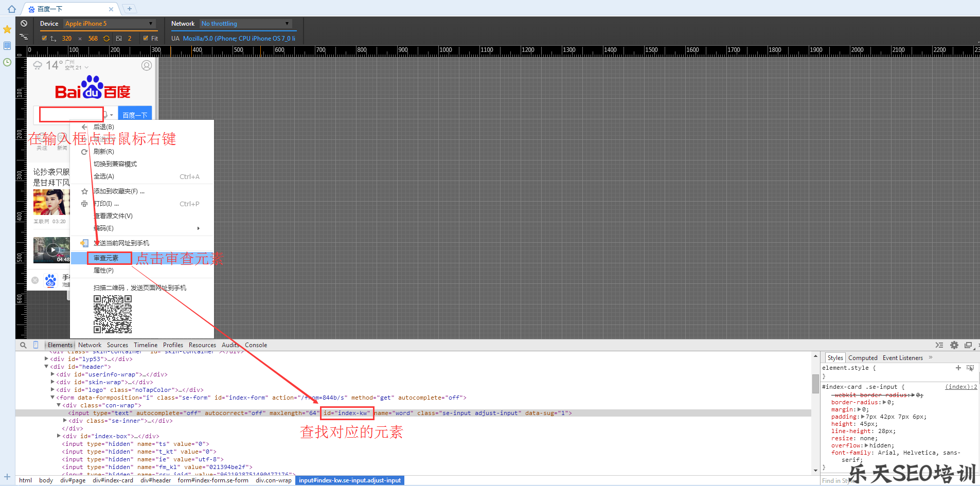
Task: Expand the div id="logo" tree node
Action: [52, 390]
